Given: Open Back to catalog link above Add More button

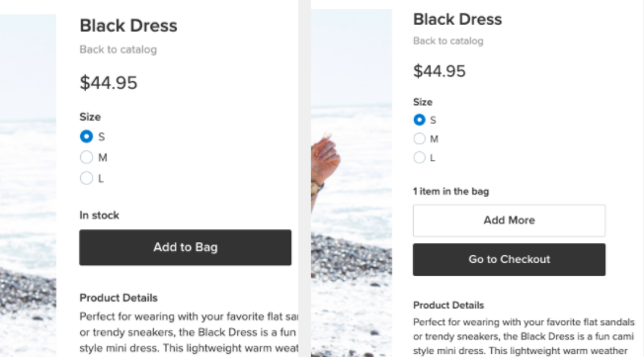Looking at the screenshot, I should coord(448,42).
